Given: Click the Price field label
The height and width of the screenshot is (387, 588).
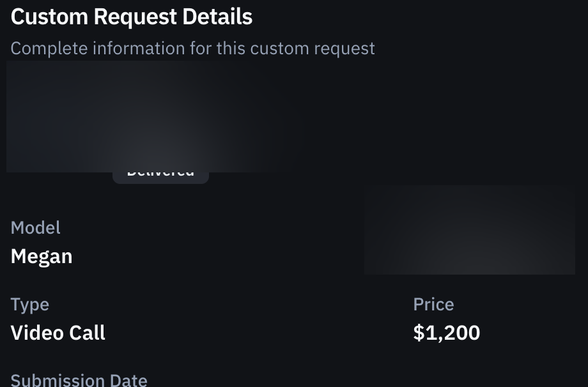Looking at the screenshot, I should [433, 304].
